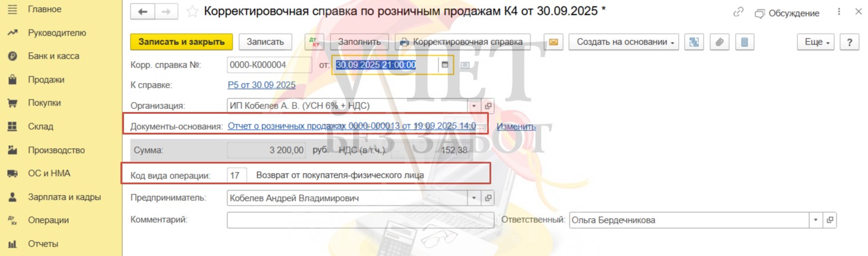
Task: Open the Организация dropdown list
Action: click(474, 106)
